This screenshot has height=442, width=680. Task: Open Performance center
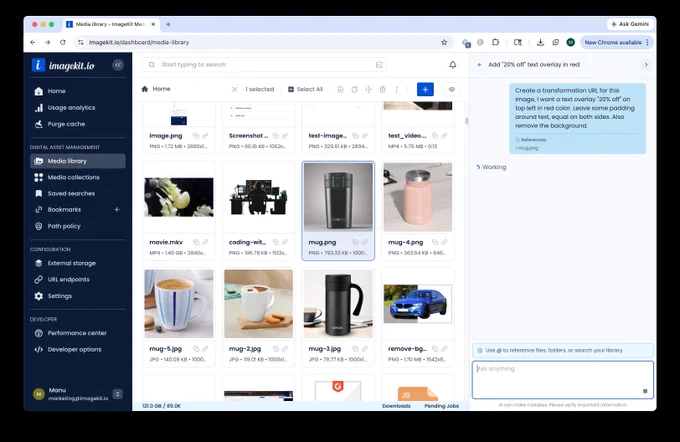[78, 333]
